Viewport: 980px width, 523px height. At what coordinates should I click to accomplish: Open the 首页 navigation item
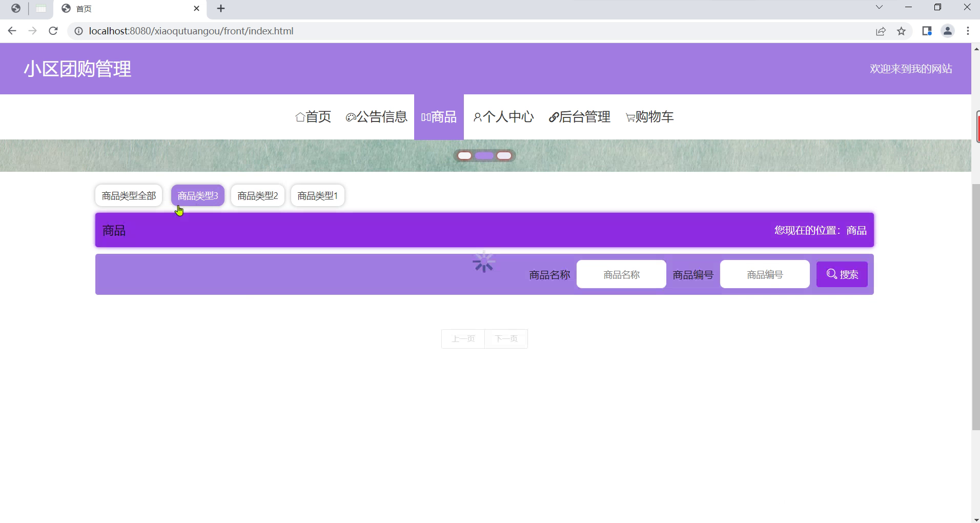tap(313, 117)
